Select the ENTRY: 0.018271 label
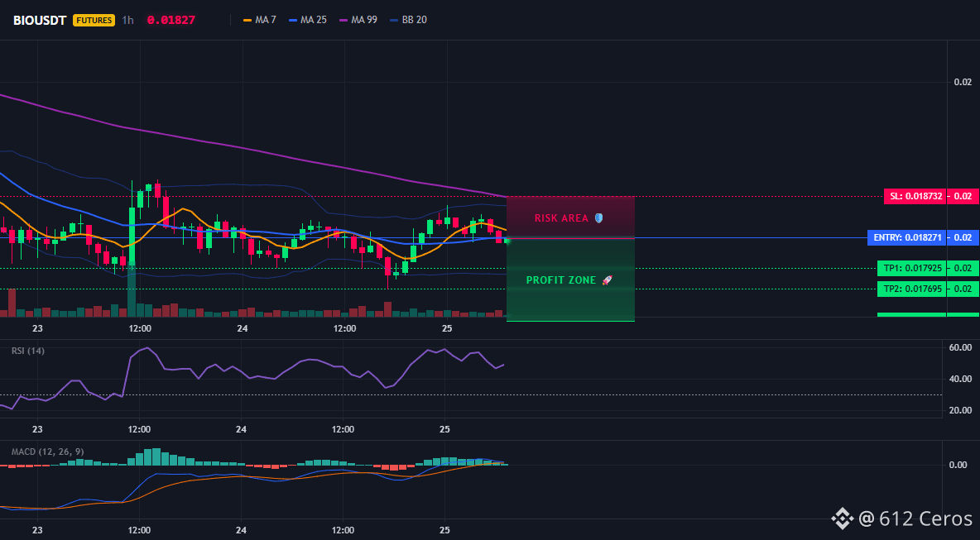The width and height of the screenshot is (980, 540). pos(906,238)
